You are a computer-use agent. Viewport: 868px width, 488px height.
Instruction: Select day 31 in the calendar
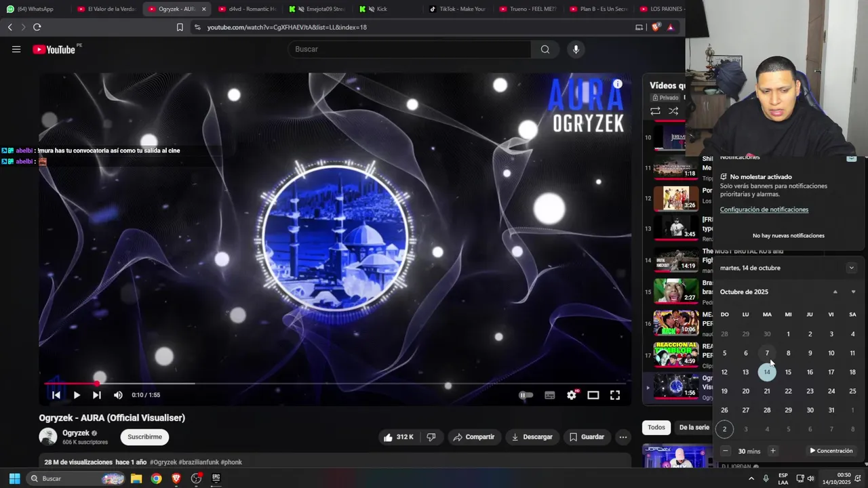(x=831, y=410)
